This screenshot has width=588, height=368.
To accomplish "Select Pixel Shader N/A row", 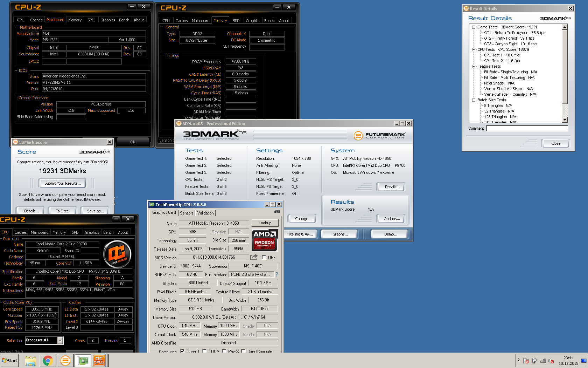I will [x=499, y=83].
